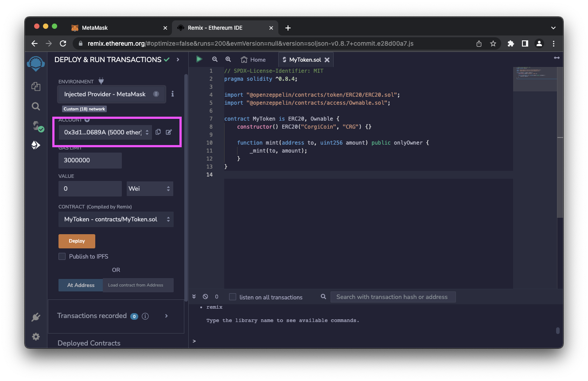The width and height of the screenshot is (588, 381).
Task: Click the Gas Limit field showing 3000000
Action: pyautogui.click(x=90, y=160)
